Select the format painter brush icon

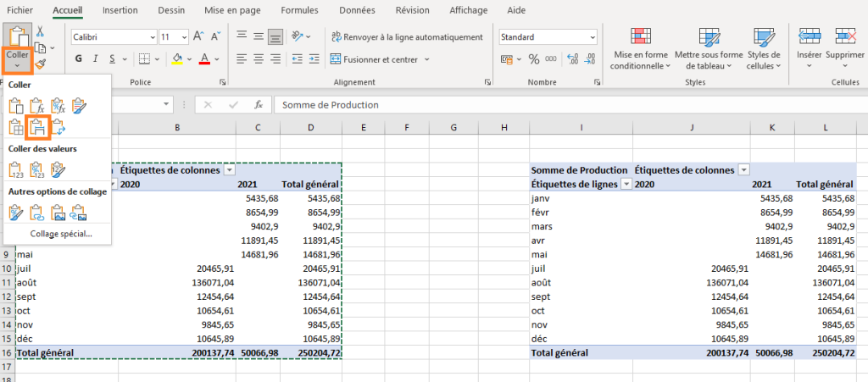(x=41, y=65)
